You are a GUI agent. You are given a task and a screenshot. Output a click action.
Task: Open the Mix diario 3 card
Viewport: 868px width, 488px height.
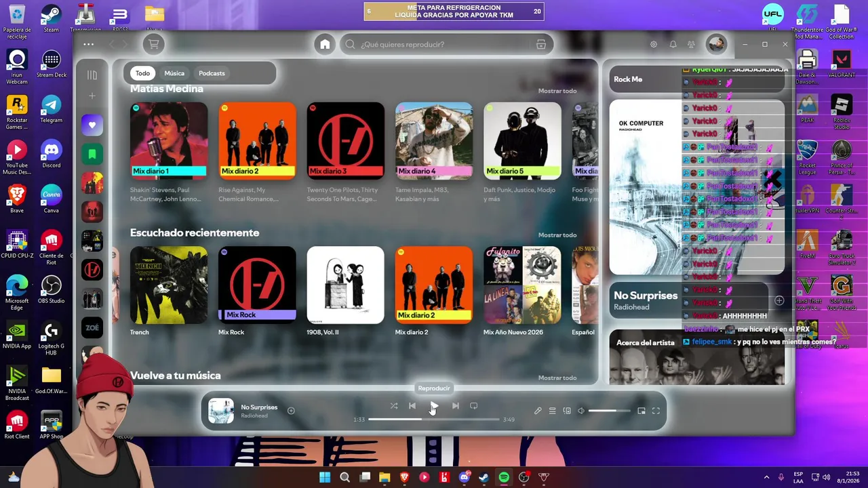[x=346, y=152]
